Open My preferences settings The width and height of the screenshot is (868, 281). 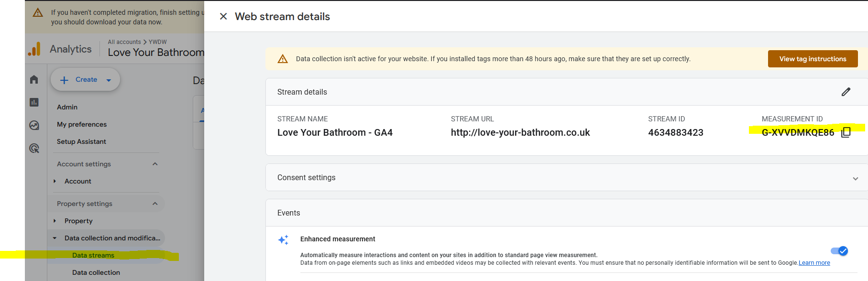pos(81,124)
